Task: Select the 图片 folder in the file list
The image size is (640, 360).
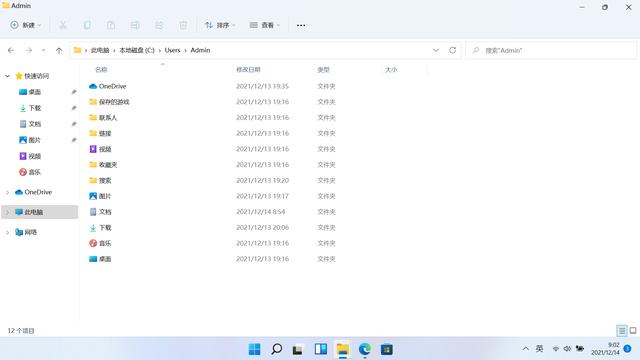Action: coord(105,196)
